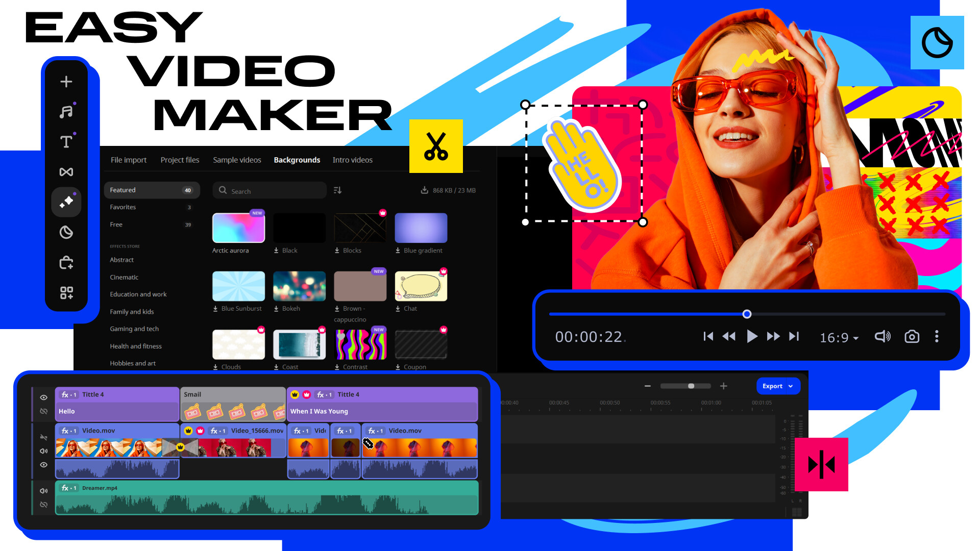Click the three-dot more options icon in player
980x551 pixels.
(937, 337)
